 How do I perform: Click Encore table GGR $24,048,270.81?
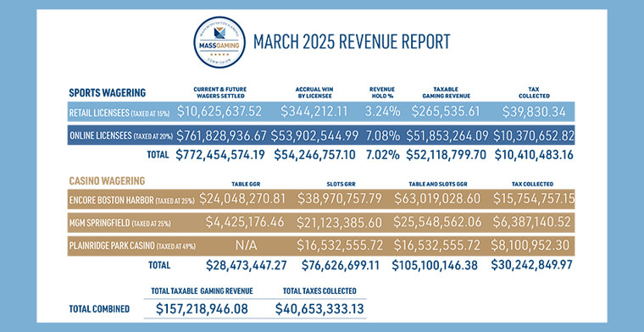[242, 199]
